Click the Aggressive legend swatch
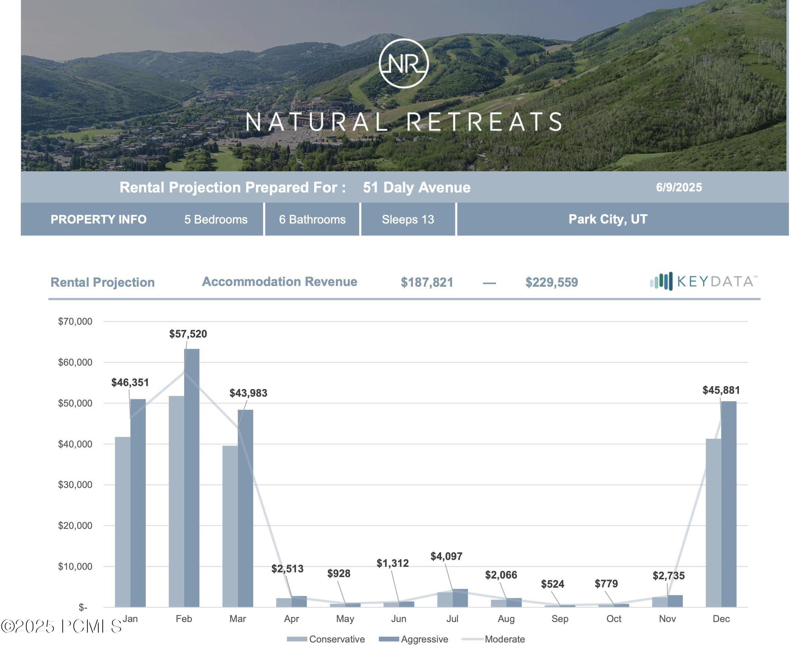This screenshot has height=656, width=812. tap(388, 639)
